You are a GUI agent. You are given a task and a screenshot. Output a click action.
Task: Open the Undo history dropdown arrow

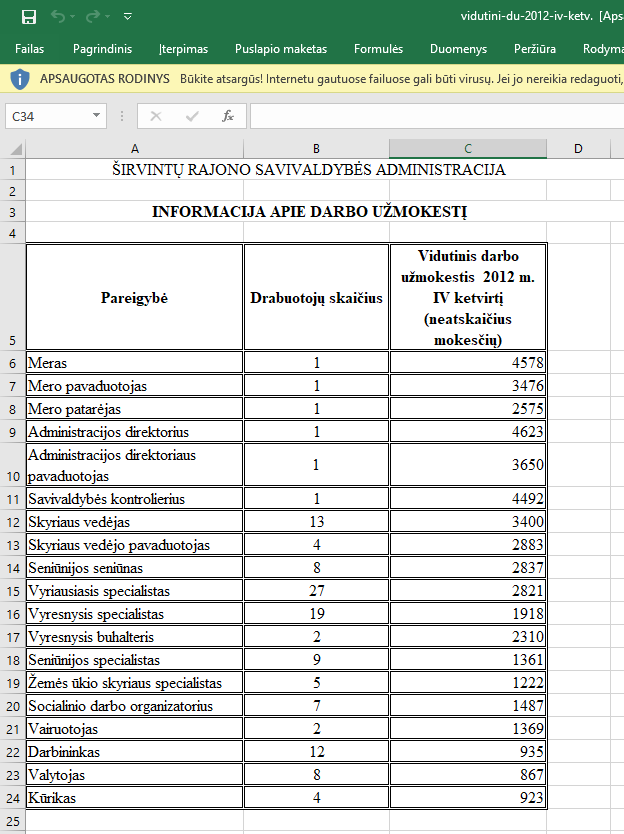click(x=73, y=17)
